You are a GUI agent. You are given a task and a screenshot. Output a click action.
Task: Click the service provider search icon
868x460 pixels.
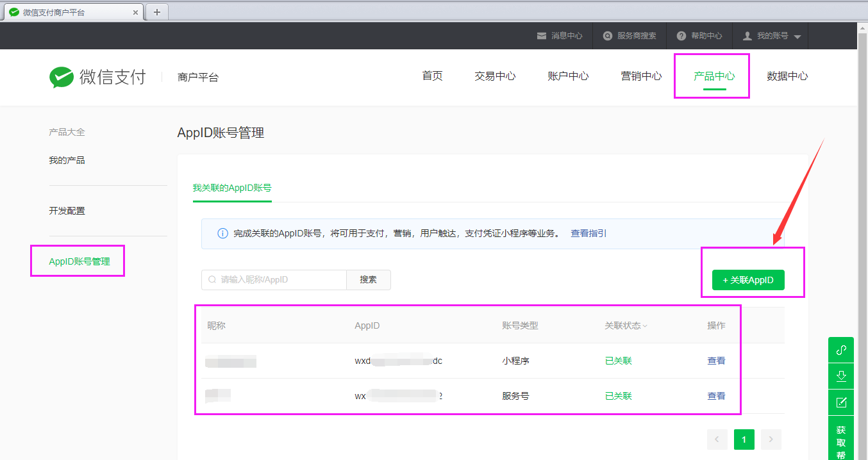608,36
